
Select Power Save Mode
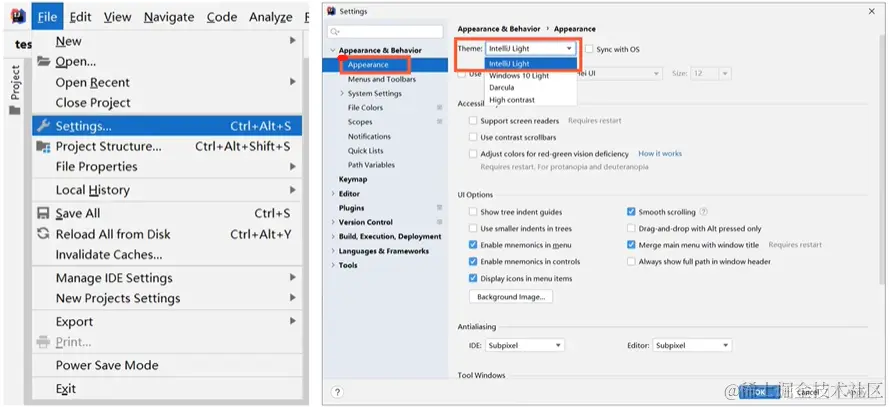(167, 365)
